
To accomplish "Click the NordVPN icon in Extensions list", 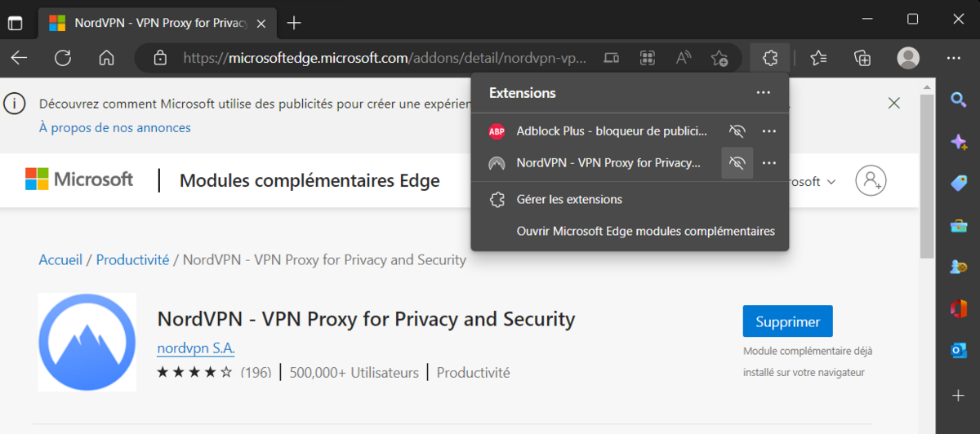I will click(497, 163).
